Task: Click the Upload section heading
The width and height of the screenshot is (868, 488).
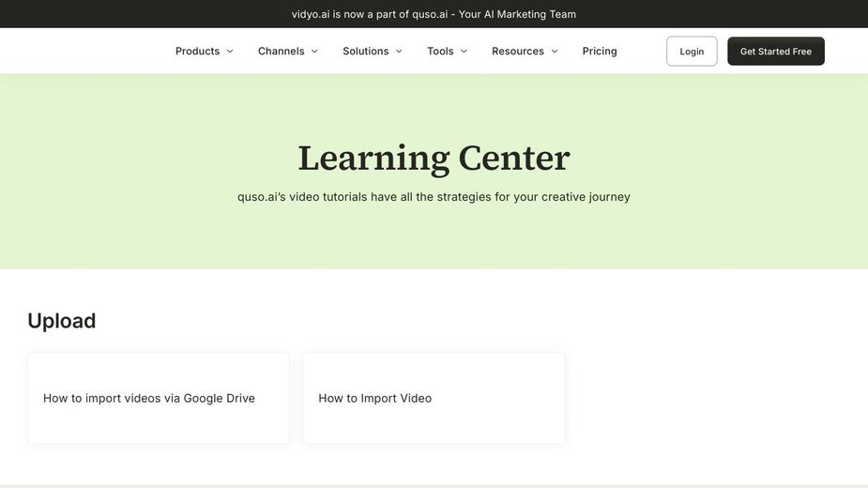Action: [62, 321]
